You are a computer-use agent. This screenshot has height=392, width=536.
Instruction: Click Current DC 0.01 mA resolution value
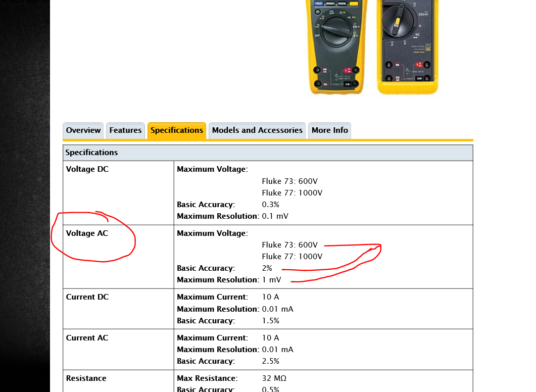(x=277, y=309)
